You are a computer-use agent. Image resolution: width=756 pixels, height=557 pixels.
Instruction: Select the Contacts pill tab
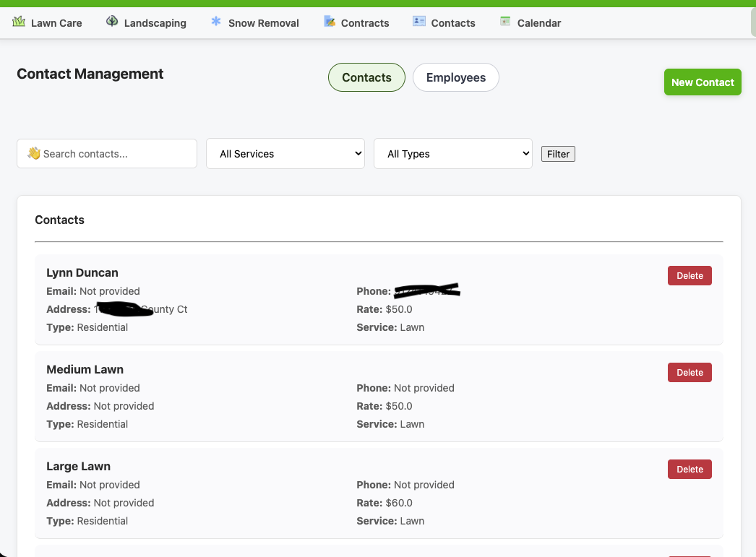tap(366, 77)
